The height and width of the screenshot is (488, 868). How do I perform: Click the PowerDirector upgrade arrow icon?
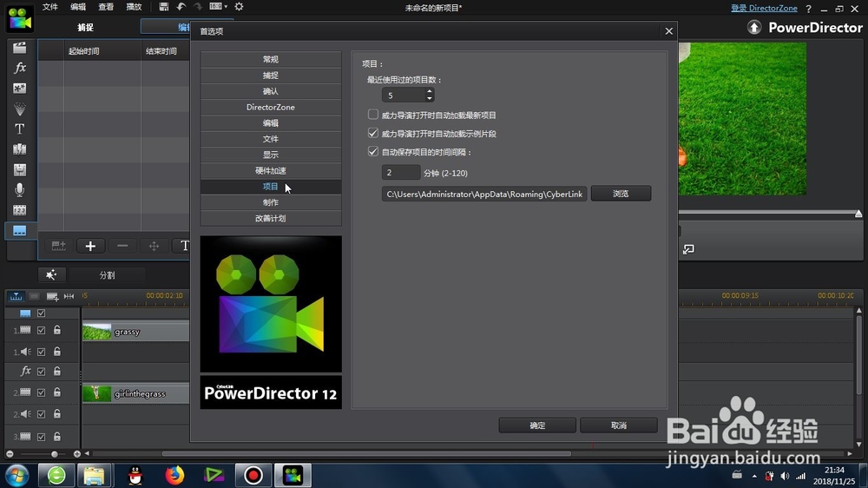(754, 27)
